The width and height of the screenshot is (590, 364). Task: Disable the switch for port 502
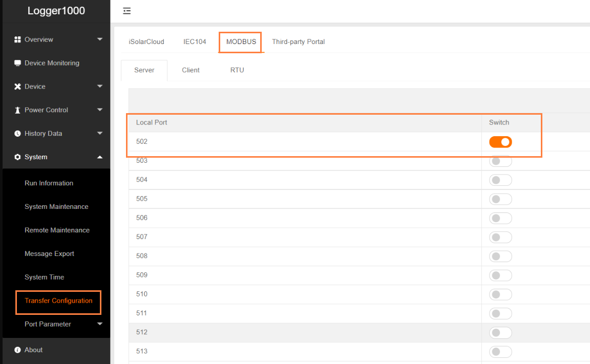point(500,142)
